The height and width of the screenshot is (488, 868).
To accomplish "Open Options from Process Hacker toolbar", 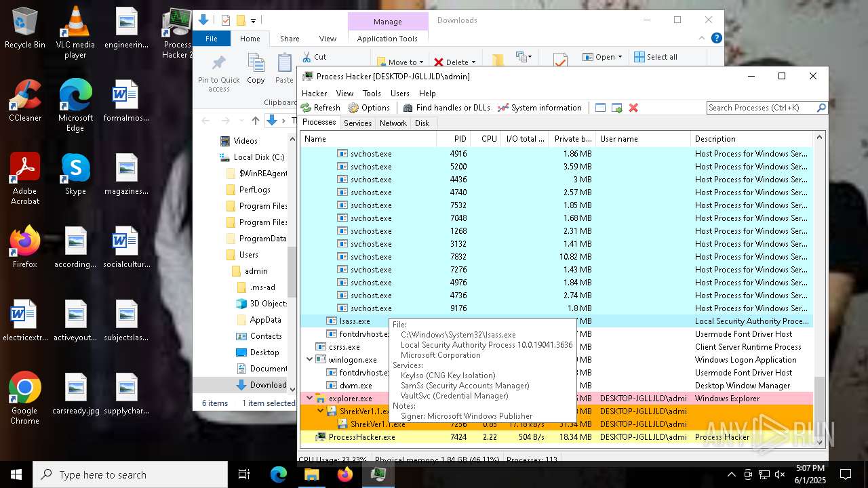I will (369, 108).
